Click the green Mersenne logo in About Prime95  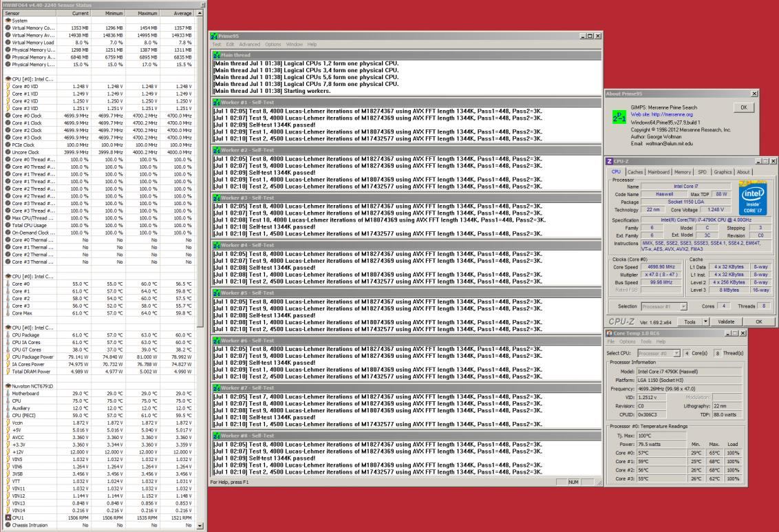coord(619,117)
